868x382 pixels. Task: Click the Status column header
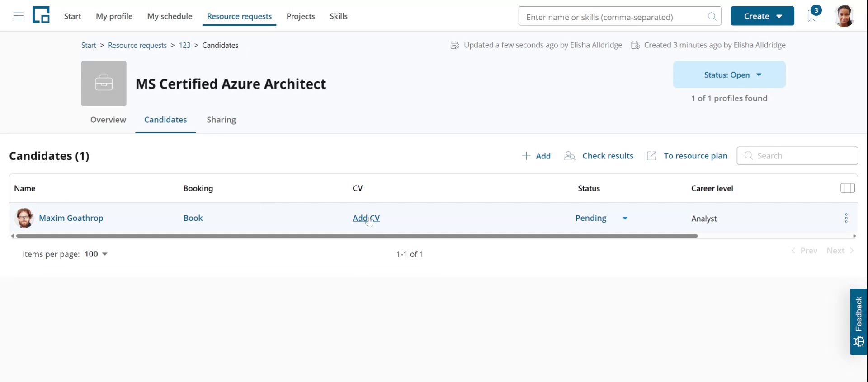(x=589, y=188)
